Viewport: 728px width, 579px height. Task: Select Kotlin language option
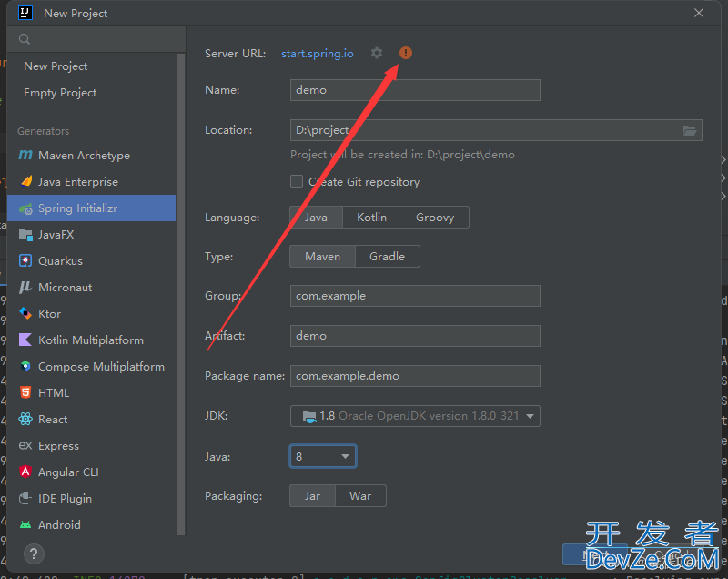tap(371, 218)
